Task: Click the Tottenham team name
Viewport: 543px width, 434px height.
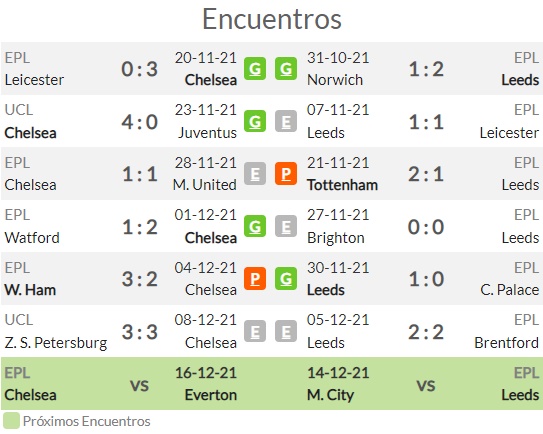Action: click(342, 185)
